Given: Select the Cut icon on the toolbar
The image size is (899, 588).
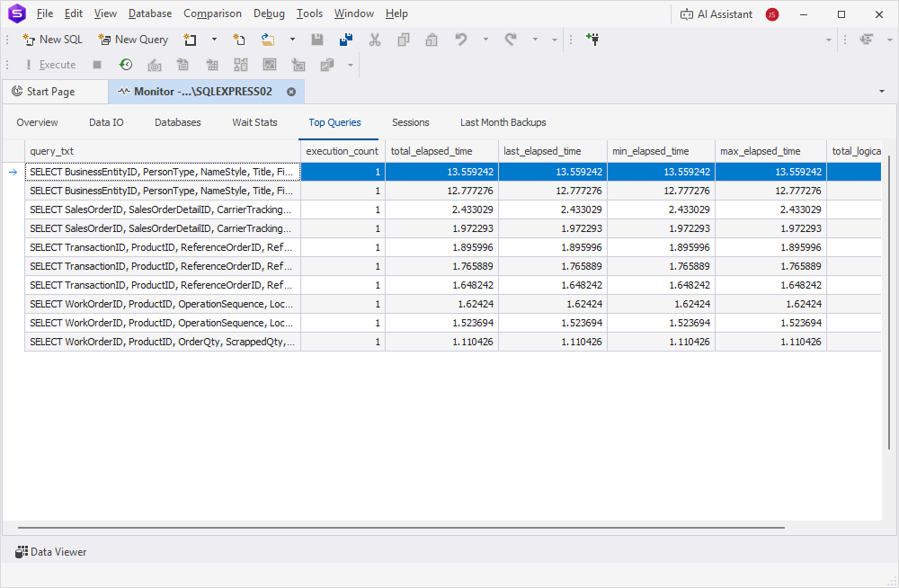Looking at the screenshot, I should tap(375, 40).
